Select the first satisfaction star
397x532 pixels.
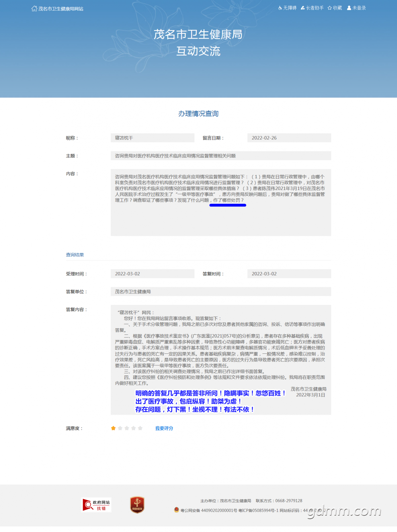(113, 428)
